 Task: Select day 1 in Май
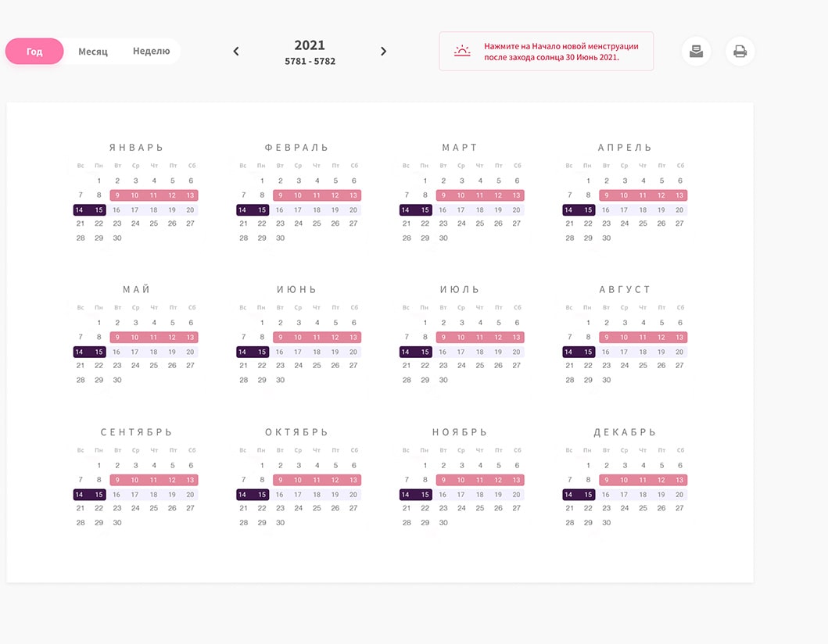click(99, 323)
